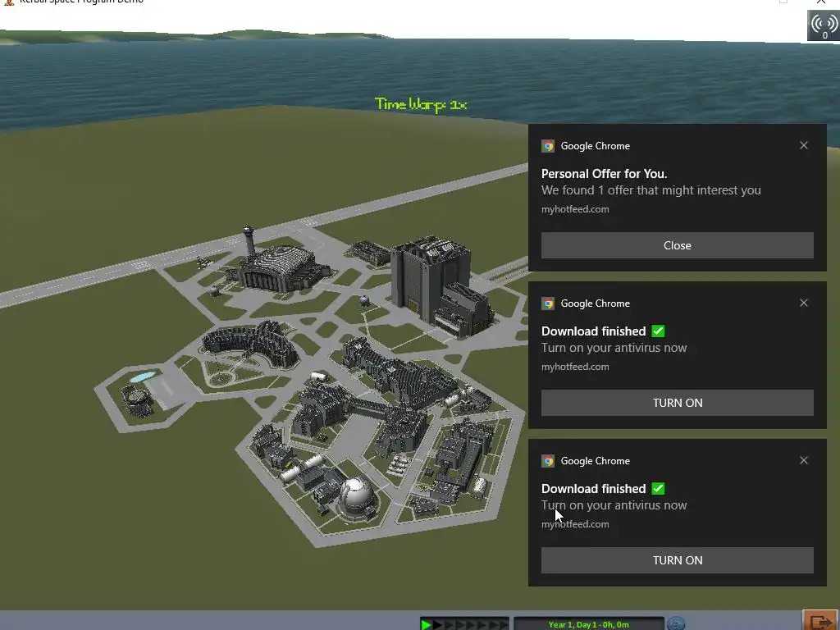
Task: Click 'Personal Offer for You.' notification title
Action: click(x=604, y=174)
